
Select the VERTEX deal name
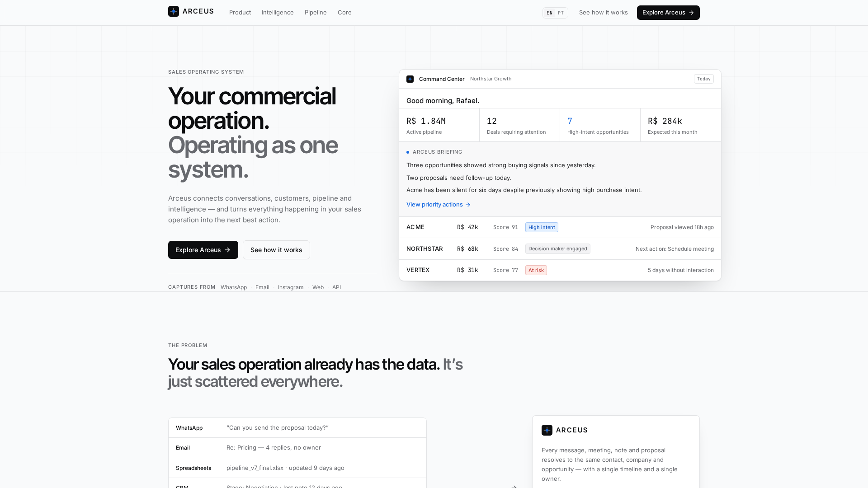click(418, 270)
